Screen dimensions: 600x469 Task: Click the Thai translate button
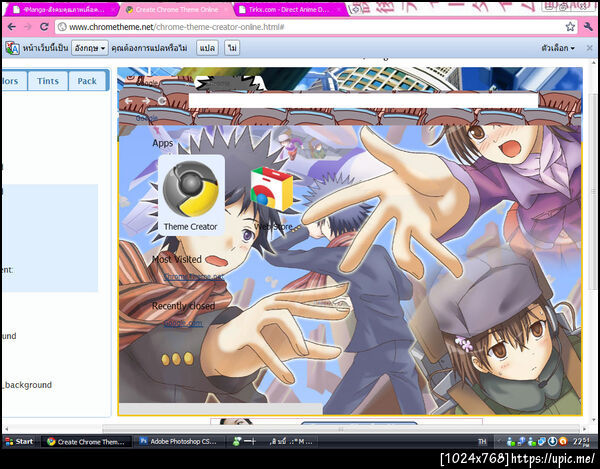point(207,48)
